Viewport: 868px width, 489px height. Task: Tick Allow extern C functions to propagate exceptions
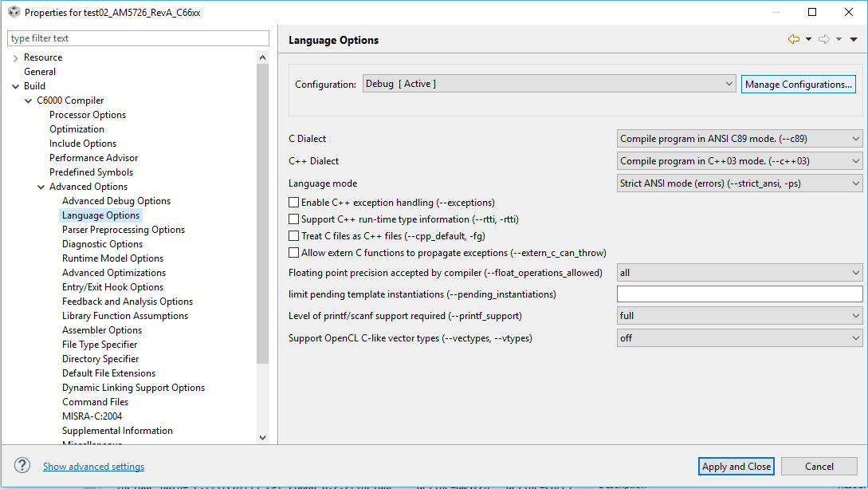coord(294,253)
